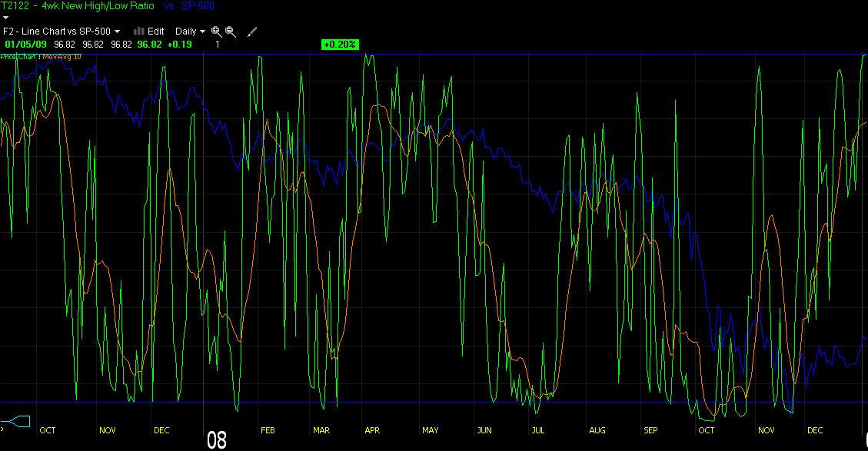
Task: Zoom in on the chart
Action: (x=217, y=32)
